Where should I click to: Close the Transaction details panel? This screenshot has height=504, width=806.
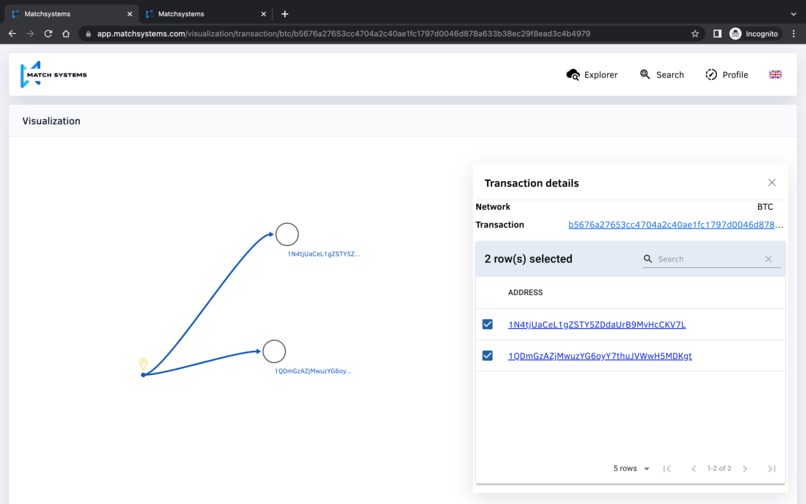[x=772, y=183]
